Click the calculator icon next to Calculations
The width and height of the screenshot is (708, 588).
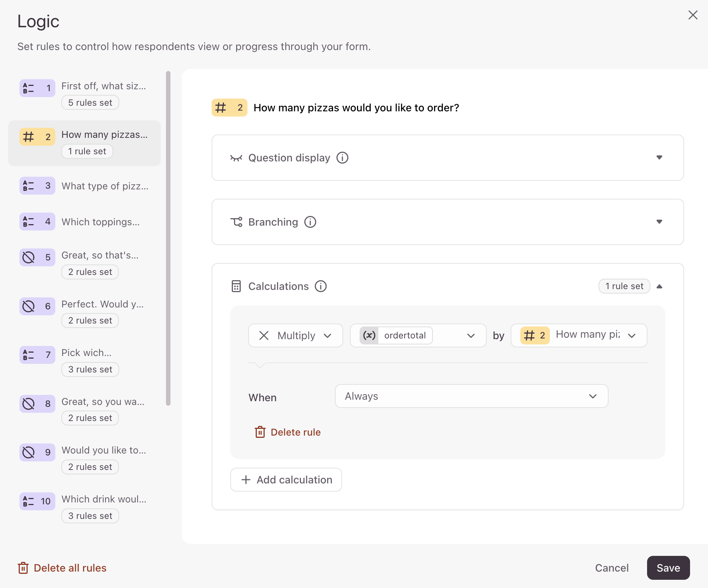tap(236, 286)
